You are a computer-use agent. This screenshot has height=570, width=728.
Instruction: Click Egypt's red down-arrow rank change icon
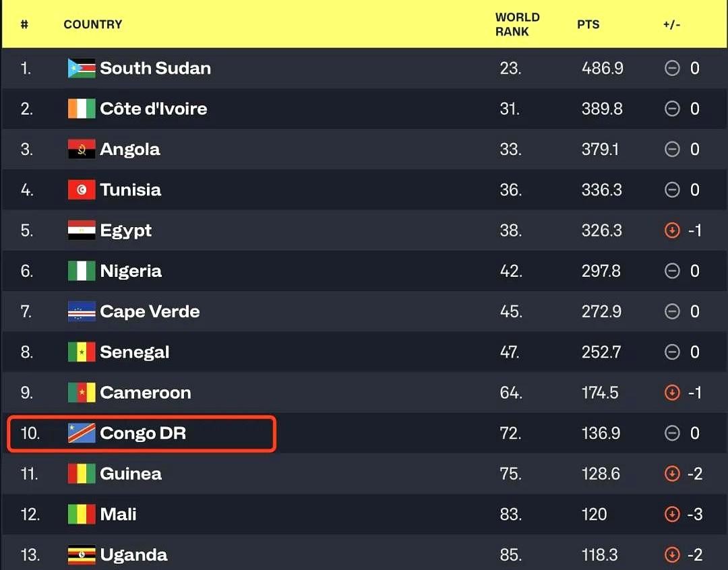click(672, 230)
